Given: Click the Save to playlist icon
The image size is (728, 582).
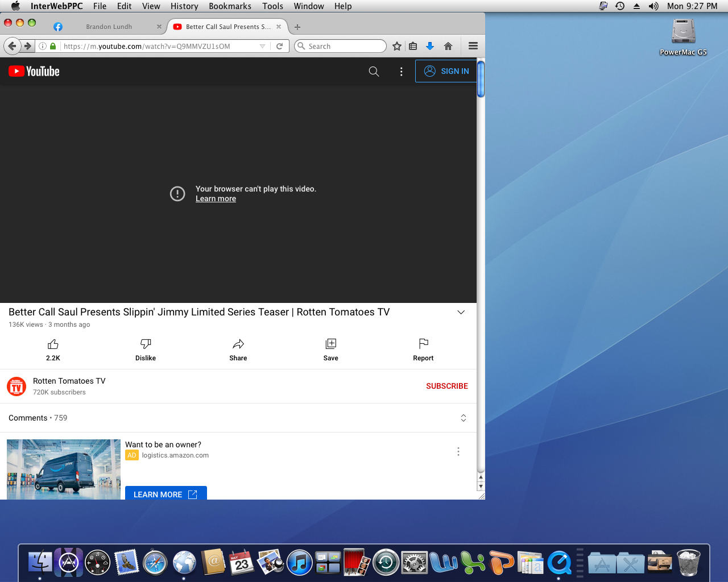Looking at the screenshot, I should click(x=331, y=344).
